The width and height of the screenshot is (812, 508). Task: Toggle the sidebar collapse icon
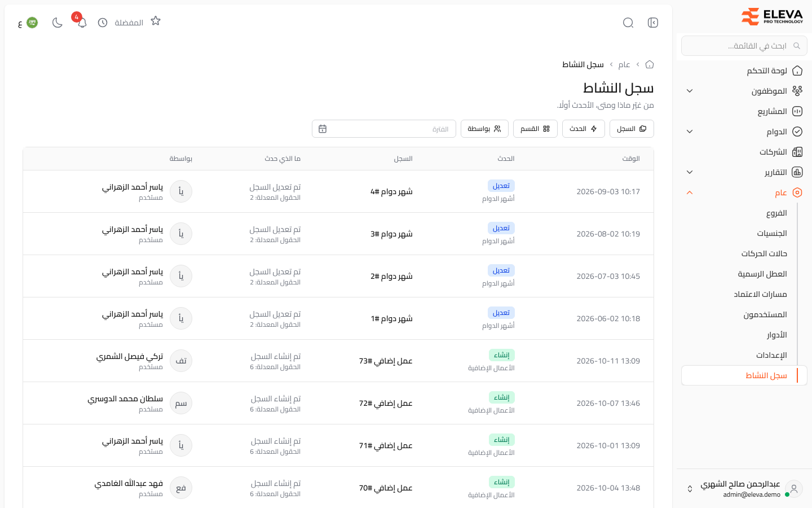[653, 23]
